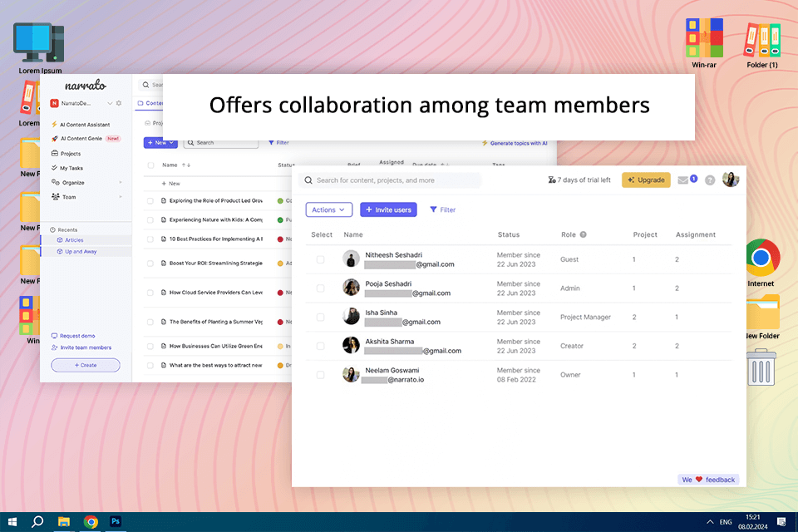This screenshot has height=532, width=798.
Task: Click the Filter funnel in users window
Action: tap(443, 209)
